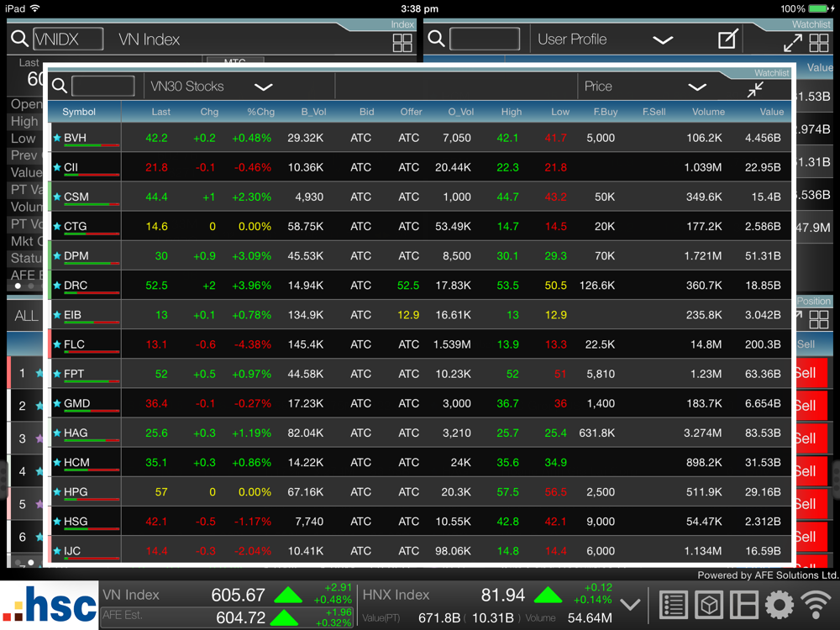Screen dimensions: 840x630
Task: Click FLC's last price 13.1
Action: point(156,344)
